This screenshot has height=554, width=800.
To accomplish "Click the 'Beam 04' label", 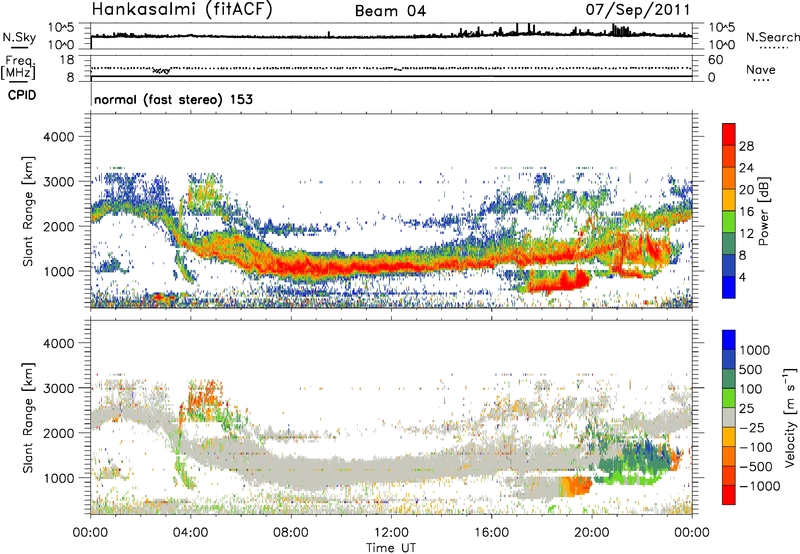I will [390, 11].
